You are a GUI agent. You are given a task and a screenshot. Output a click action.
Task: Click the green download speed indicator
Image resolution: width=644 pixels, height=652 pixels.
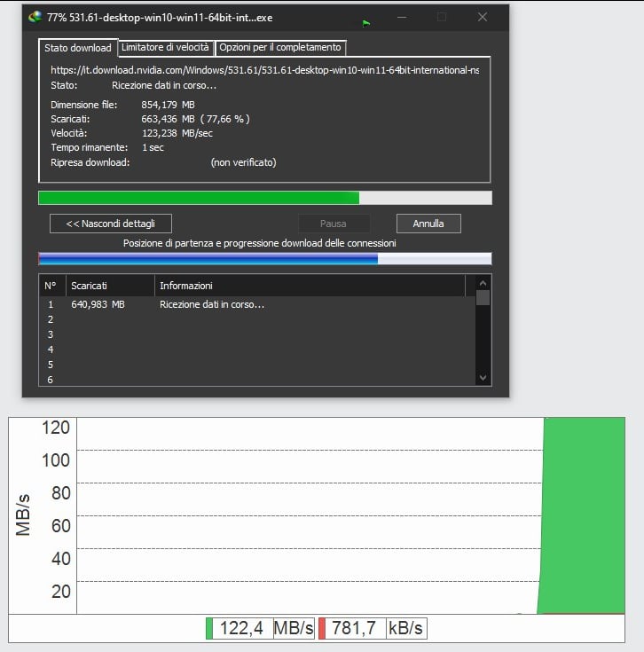click(x=209, y=628)
